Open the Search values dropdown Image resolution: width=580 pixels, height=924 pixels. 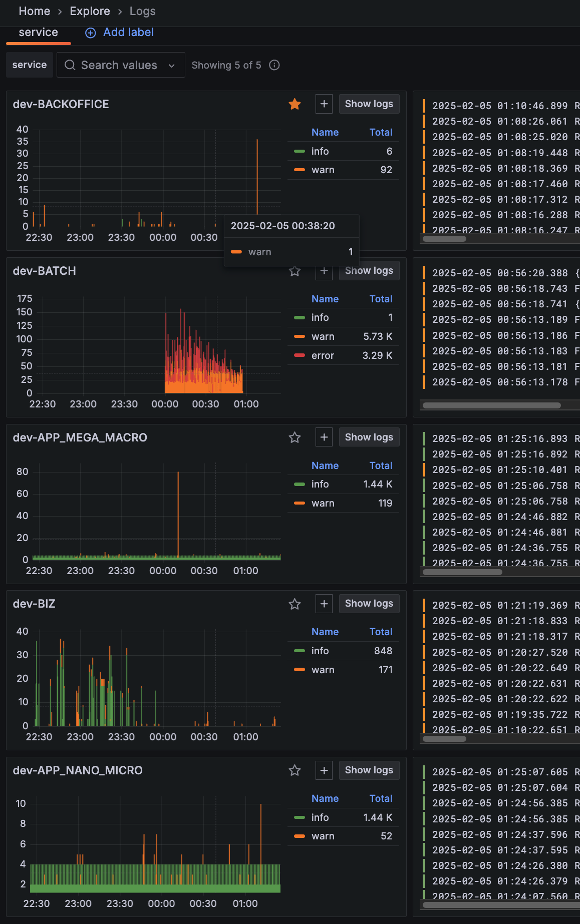[121, 65]
